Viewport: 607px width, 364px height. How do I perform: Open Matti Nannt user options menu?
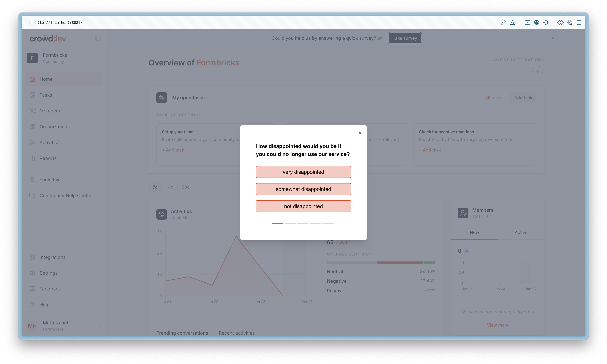100,326
